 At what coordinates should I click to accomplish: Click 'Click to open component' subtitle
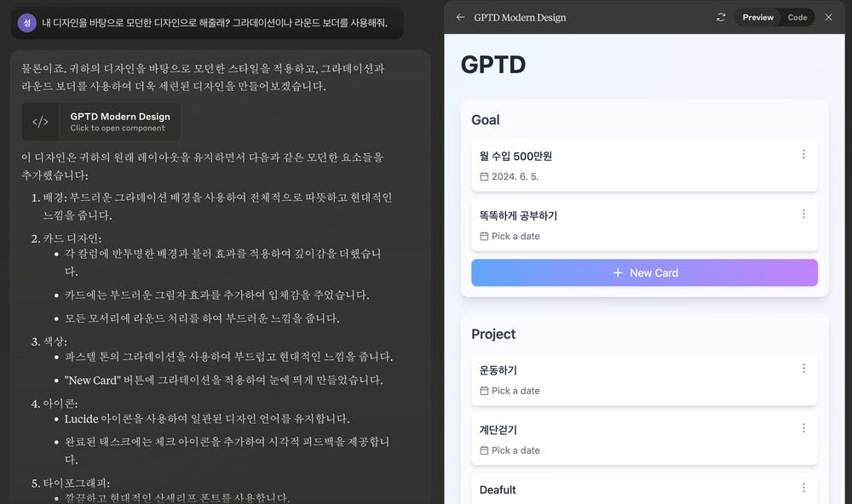pyautogui.click(x=118, y=129)
